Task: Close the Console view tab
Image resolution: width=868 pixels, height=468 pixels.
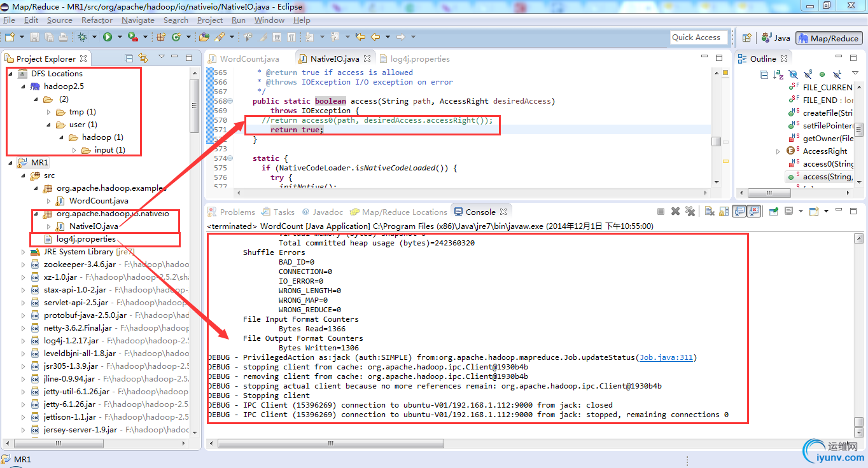Action: point(503,212)
